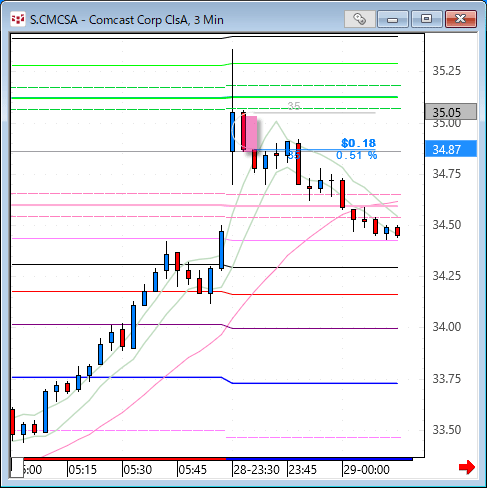
Task: Click the 05:30 time axis label
Action: (x=137, y=470)
